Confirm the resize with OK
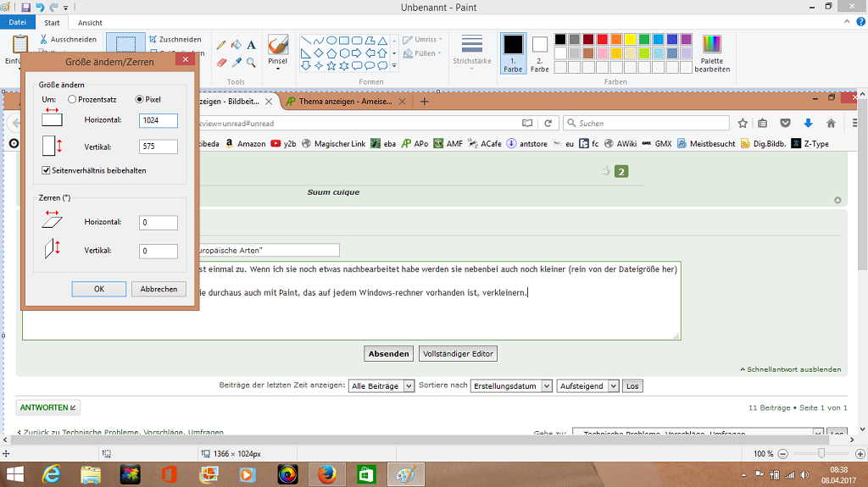This screenshot has width=868, height=487. (99, 289)
